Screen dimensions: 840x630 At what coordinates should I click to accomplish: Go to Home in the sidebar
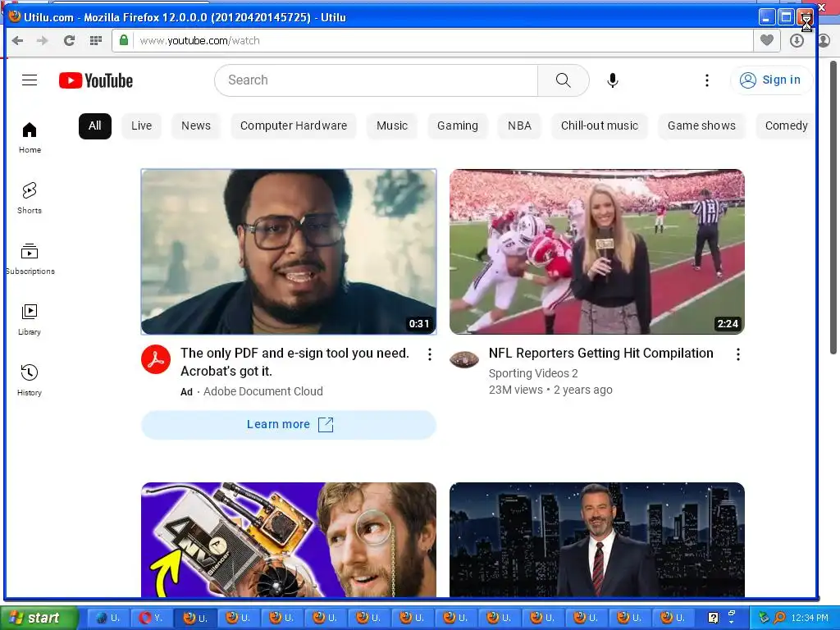30,138
